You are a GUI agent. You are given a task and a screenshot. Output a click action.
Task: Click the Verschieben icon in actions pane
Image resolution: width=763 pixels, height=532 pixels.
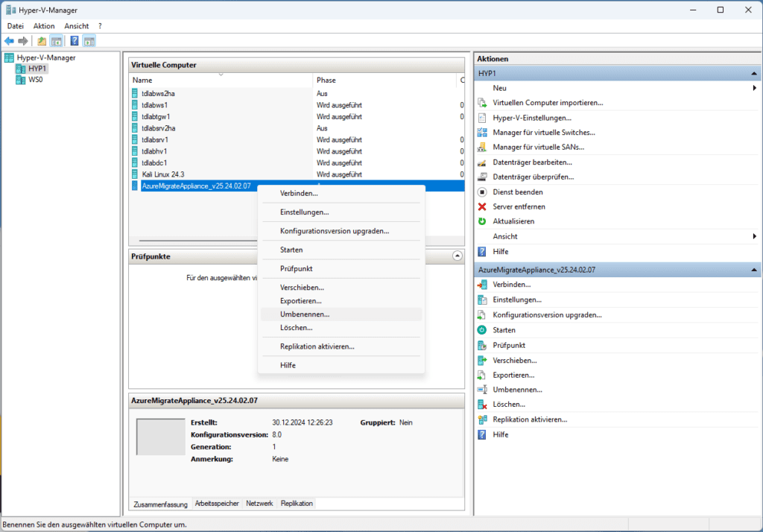pyautogui.click(x=482, y=360)
